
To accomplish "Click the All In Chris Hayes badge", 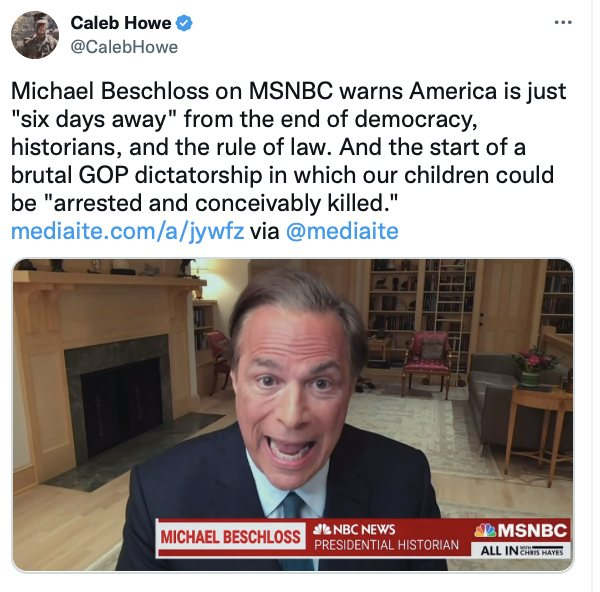I will coord(521,550).
